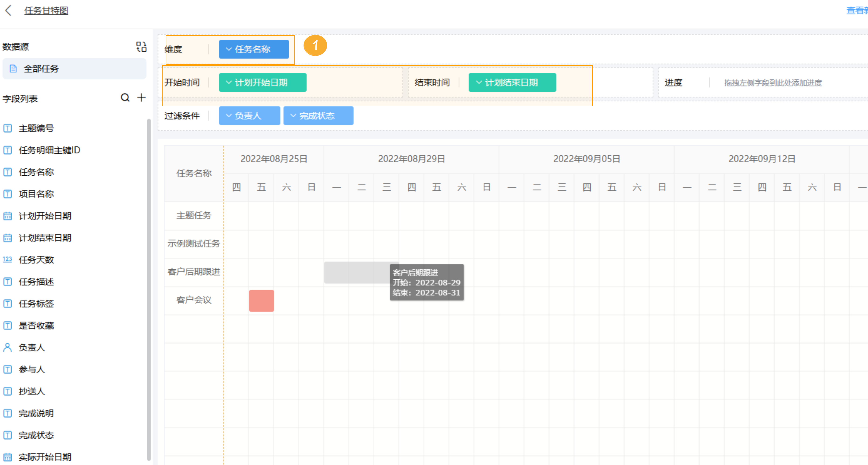Image resolution: width=868 pixels, height=465 pixels.
Task: Click the person icon beside 负责人 field
Action: click(7, 347)
